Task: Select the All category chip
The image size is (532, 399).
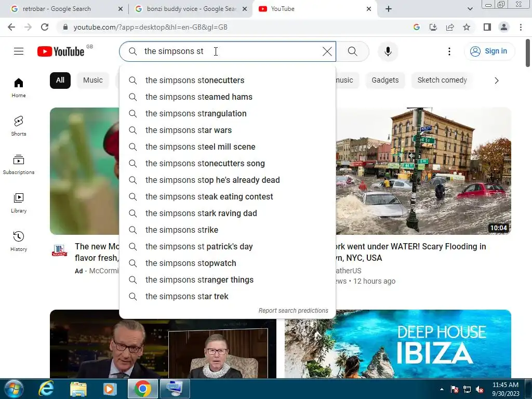Action: point(60,81)
